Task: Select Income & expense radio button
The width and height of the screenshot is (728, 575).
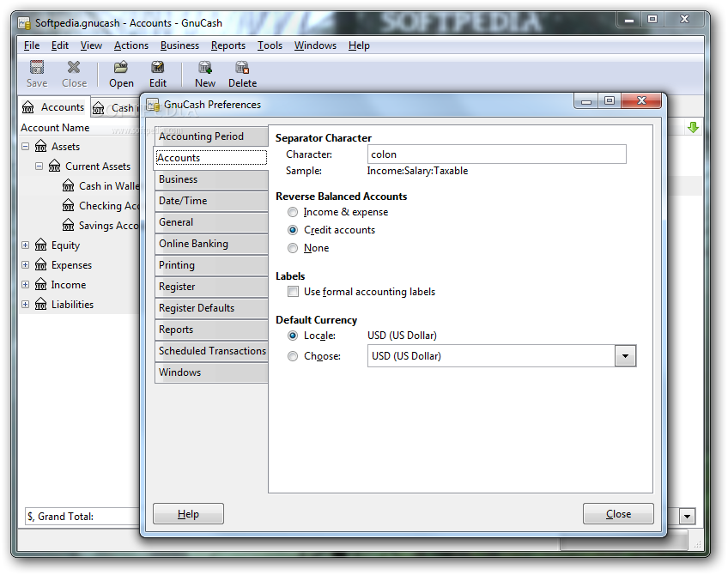Action: pyautogui.click(x=293, y=212)
